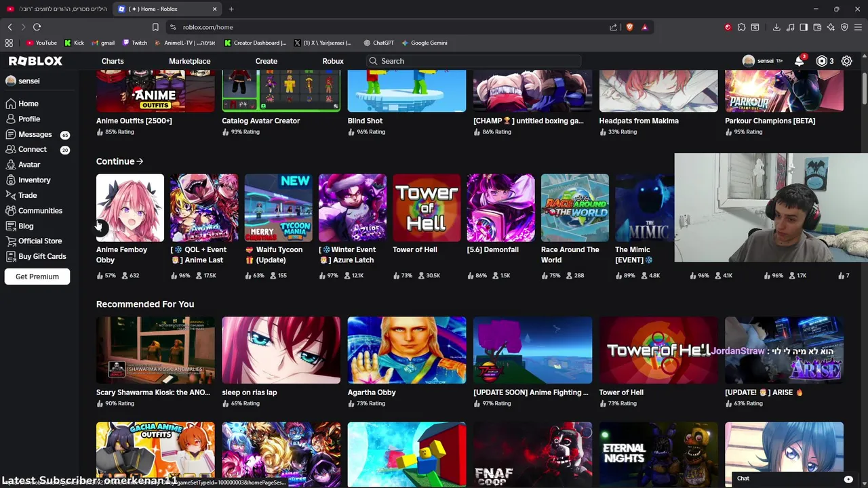
Task: Open the Demonfall game thumbnail
Action: point(500,207)
